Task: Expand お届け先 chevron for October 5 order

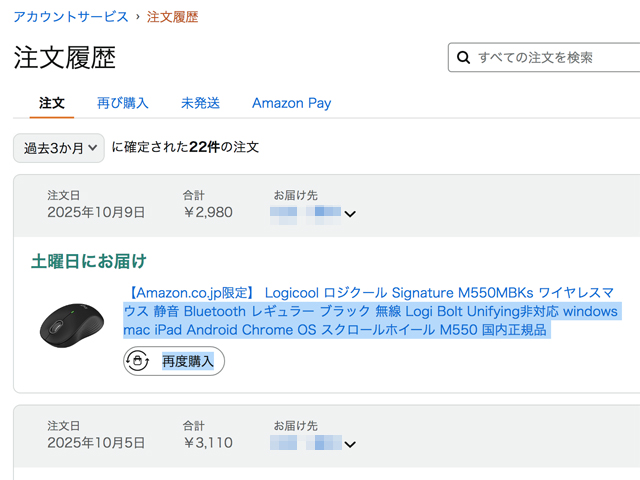Action: pos(350,444)
